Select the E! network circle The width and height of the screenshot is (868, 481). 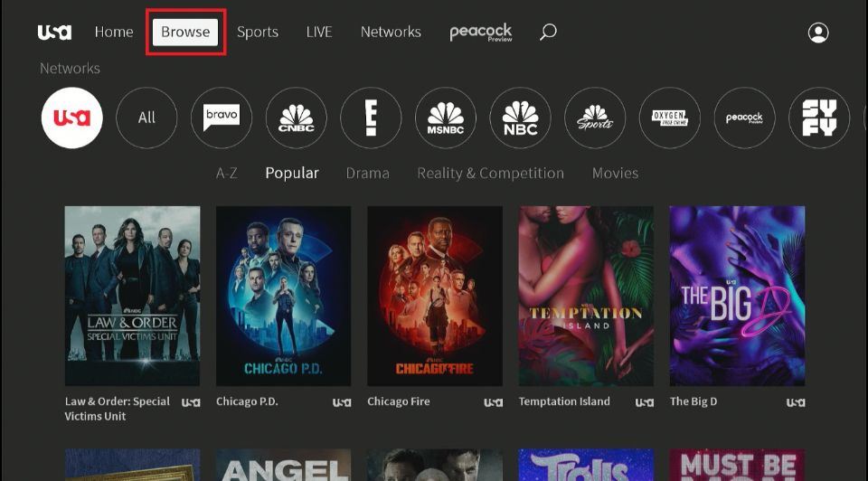tap(371, 118)
